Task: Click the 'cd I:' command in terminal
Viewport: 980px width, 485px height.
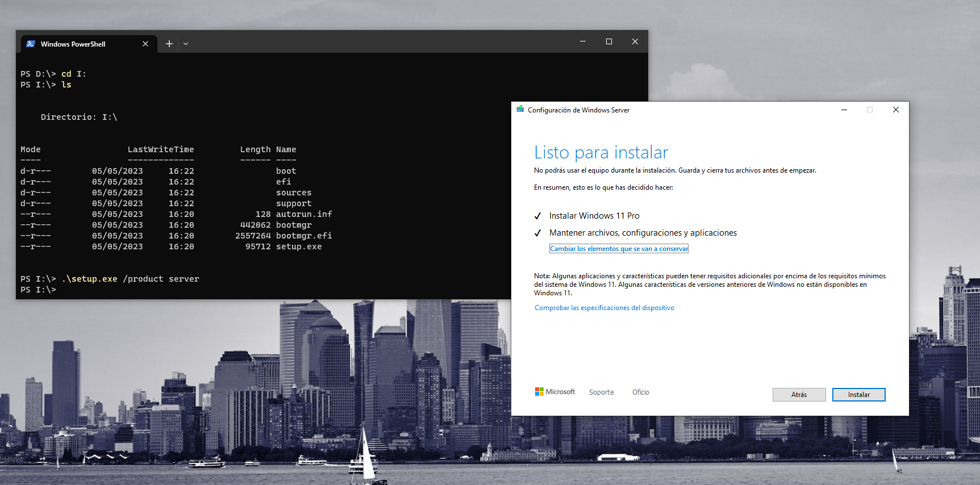Action: (74, 74)
